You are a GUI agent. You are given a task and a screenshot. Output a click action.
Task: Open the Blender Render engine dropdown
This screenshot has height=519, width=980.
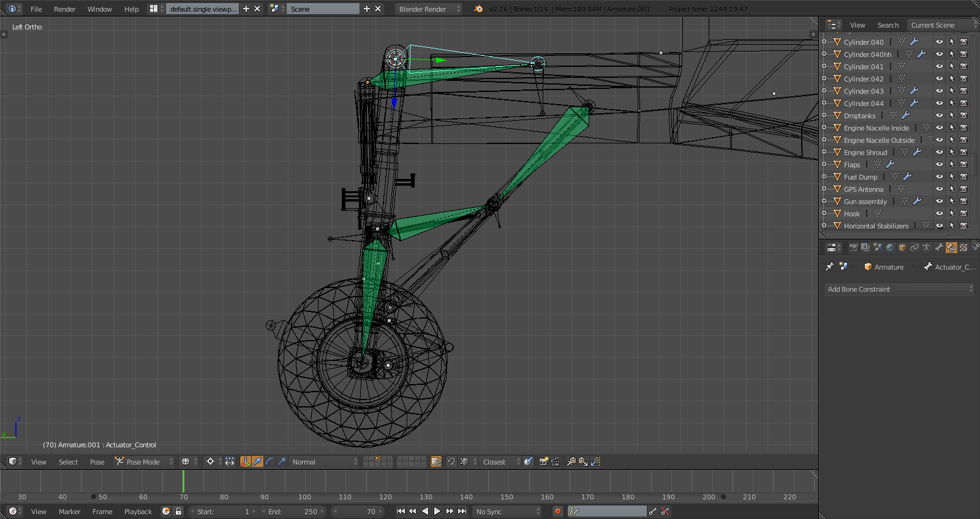point(428,9)
